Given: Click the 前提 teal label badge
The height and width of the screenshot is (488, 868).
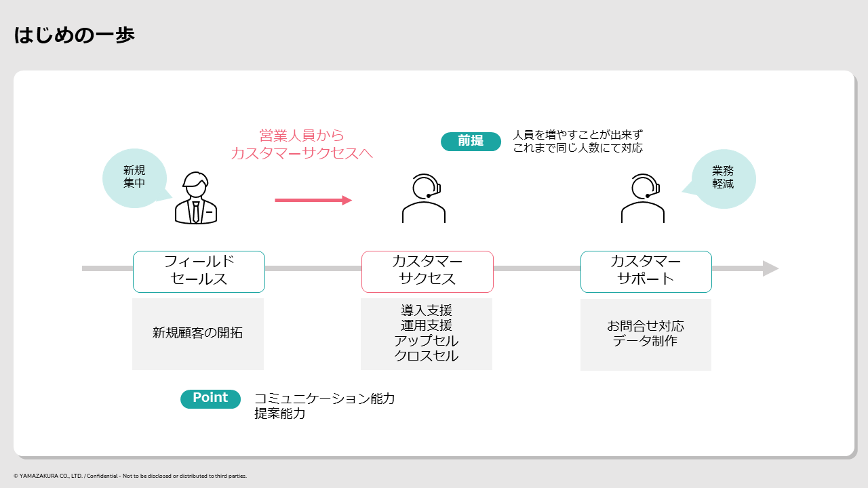Looking at the screenshot, I should click(x=471, y=141).
